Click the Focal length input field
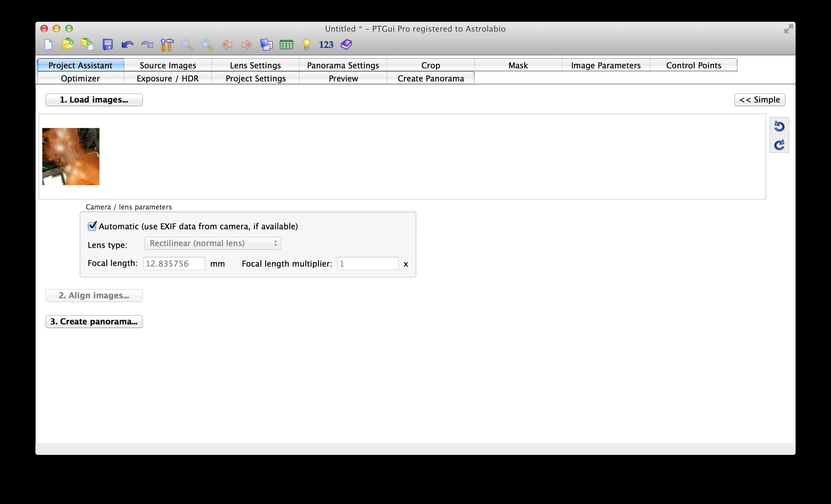This screenshot has width=831, height=504. 174,263
